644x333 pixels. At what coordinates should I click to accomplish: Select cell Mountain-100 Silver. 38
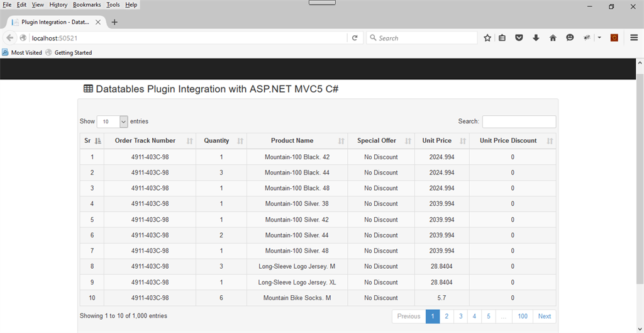[297, 204]
